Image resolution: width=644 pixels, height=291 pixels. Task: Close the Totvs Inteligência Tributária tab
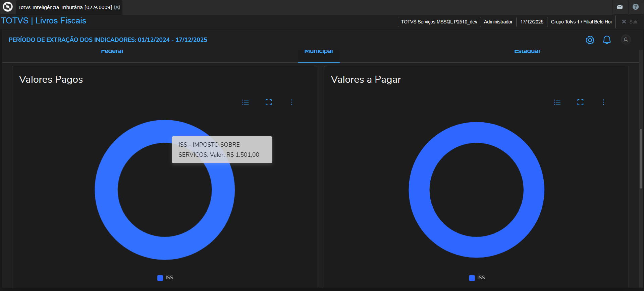(117, 7)
